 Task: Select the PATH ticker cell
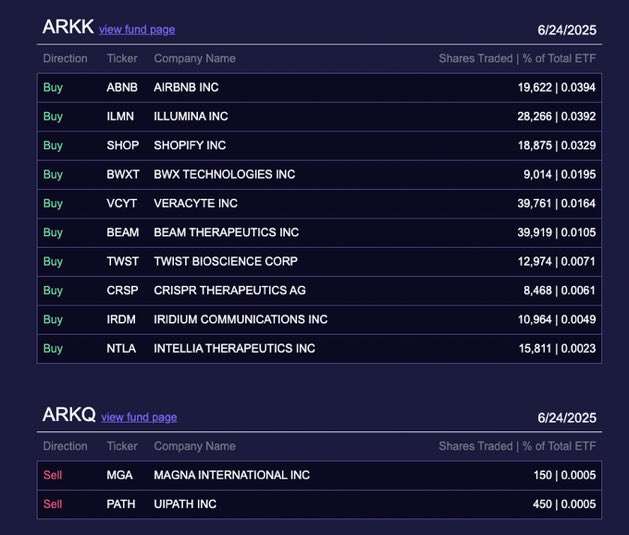[x=121, y=504]
